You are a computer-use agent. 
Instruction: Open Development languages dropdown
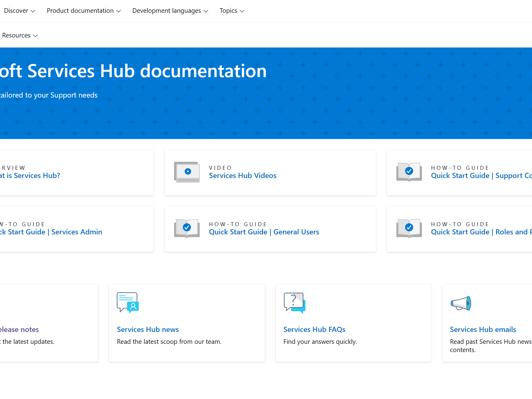[x=170, y=11]
